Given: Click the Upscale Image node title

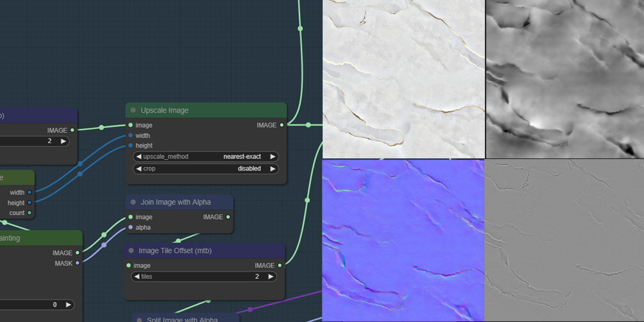Looking at the screenshot, I should click(x=164, y=111).
